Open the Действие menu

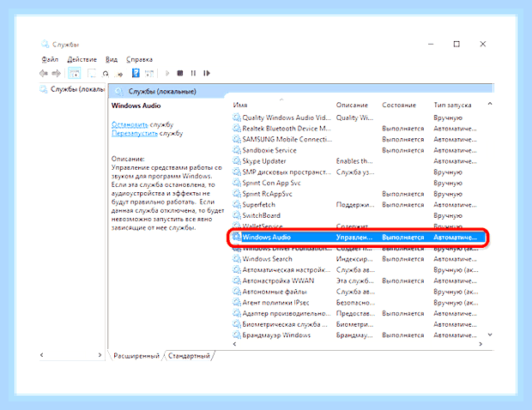tap(82, 59)
